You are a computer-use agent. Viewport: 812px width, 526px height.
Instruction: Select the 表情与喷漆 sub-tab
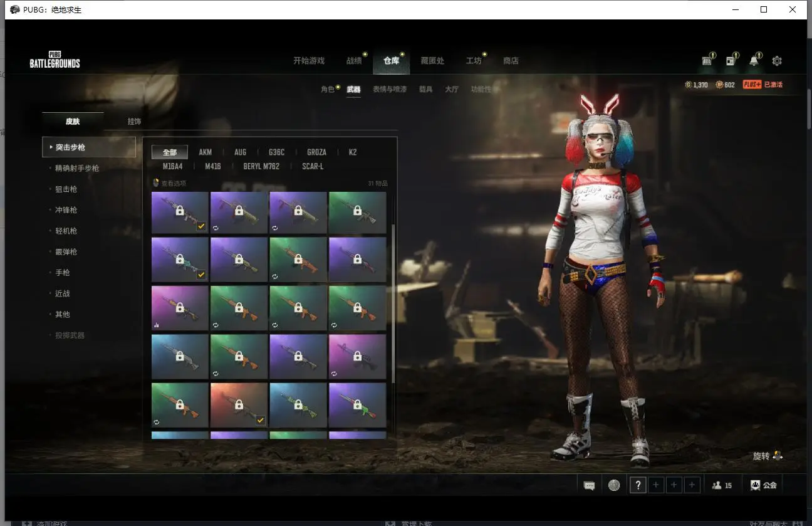[x=390, y=89]
